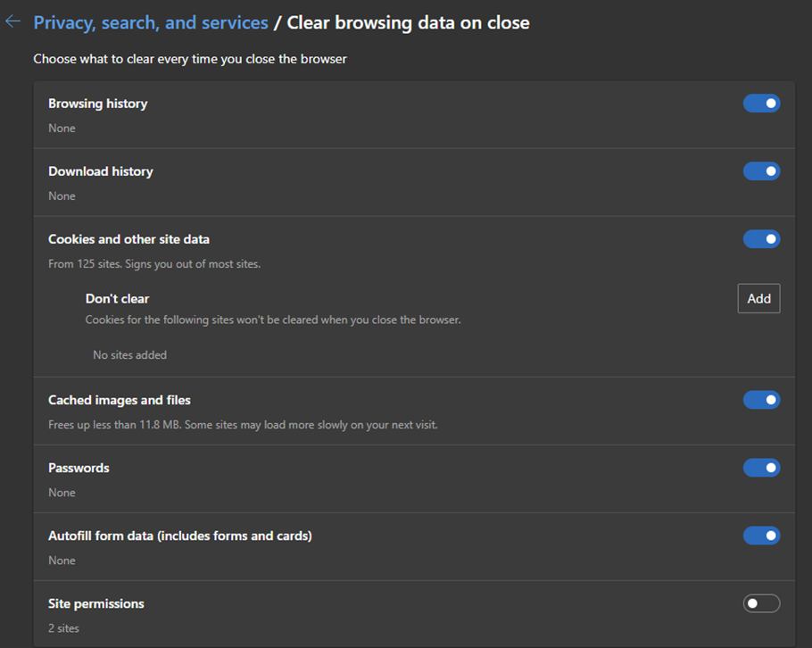Click the Cached images and files label
Viewport: 812px width, 648px height.
click(x=120, y=400)
